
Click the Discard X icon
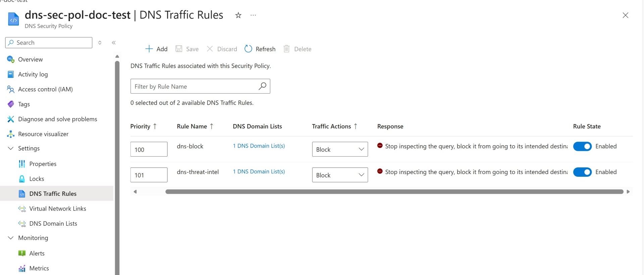pyautogui.click(x=210, y=49)
